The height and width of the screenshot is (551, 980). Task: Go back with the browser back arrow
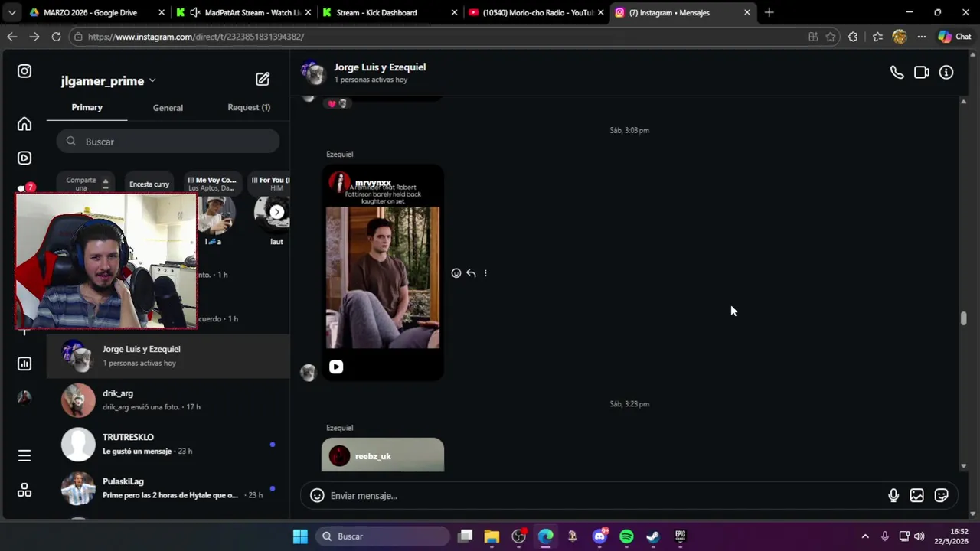tap(12, 37)
